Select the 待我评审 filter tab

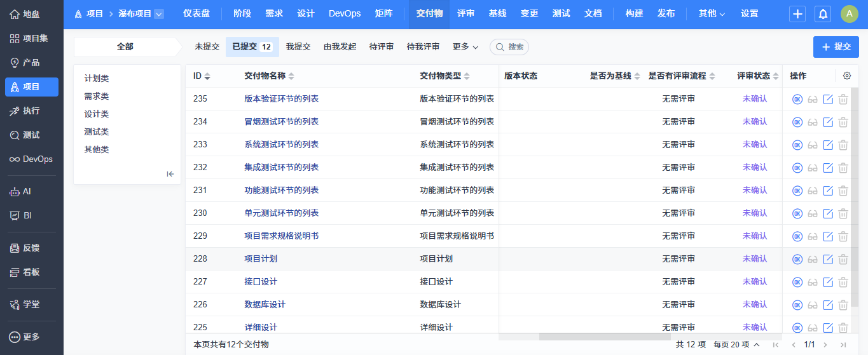click(423, 47)
